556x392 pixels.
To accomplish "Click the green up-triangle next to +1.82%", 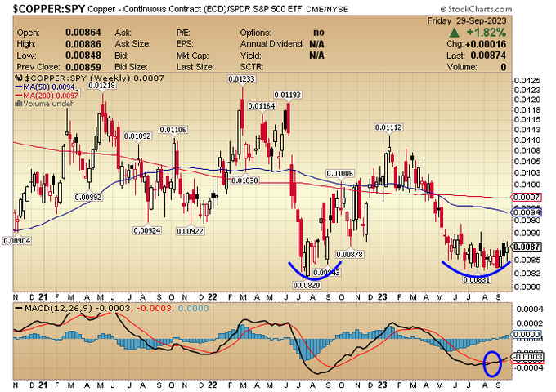I will (x=455, y=33).
